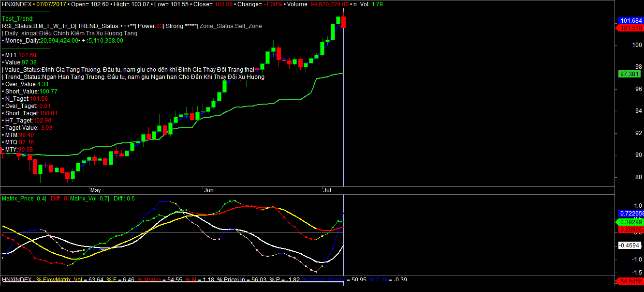Screen dimensions: 644x292
Task: Click the Zone_Status Sell_Zone text
Action: point(230,26)
